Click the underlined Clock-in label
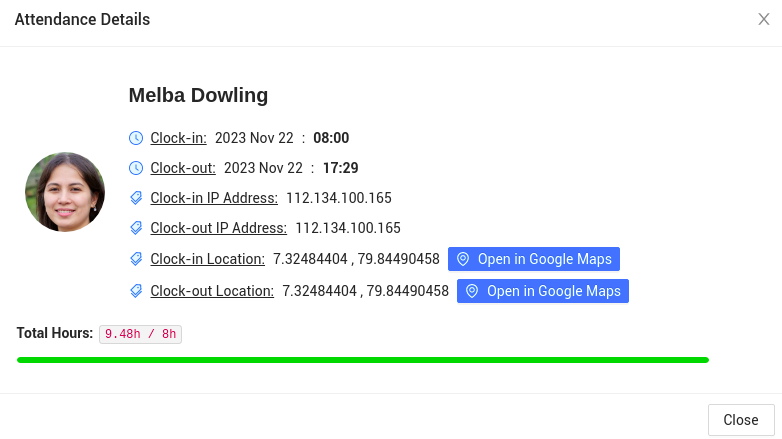This screenshot has width=782, height=439. point(178,138)
